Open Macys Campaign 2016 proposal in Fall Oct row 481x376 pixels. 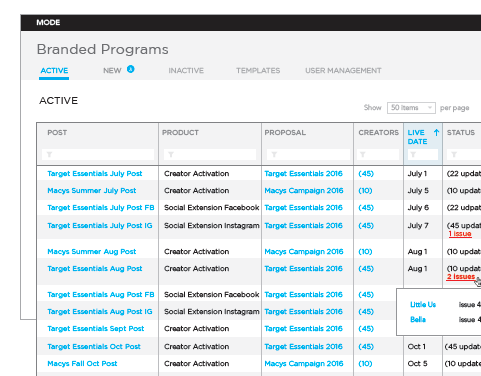click(304, 364)
